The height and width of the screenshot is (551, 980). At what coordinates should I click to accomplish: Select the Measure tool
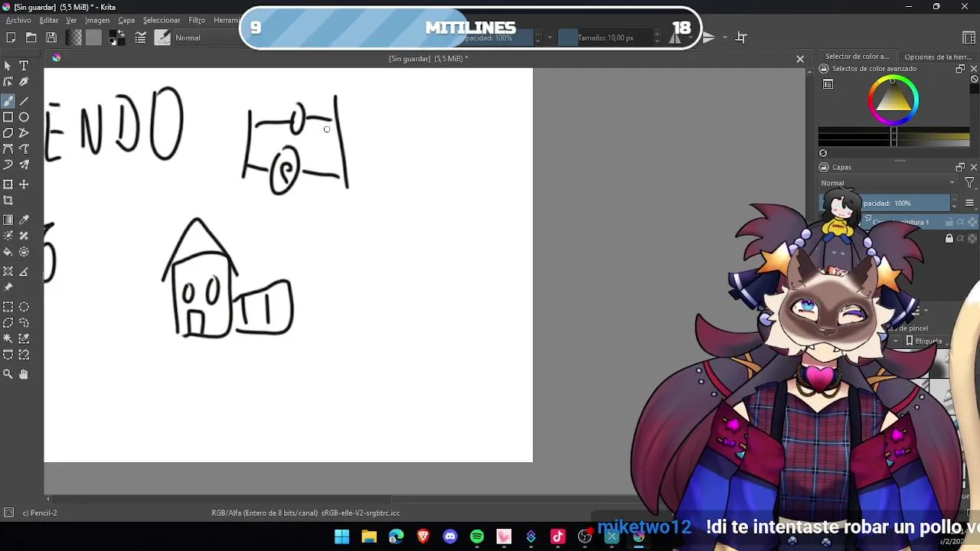tap(24, 271)
